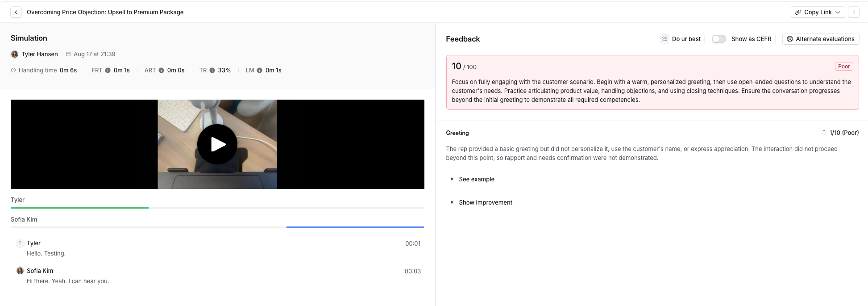Click Tyler's avatar icon in transcript

coord(20,243)
